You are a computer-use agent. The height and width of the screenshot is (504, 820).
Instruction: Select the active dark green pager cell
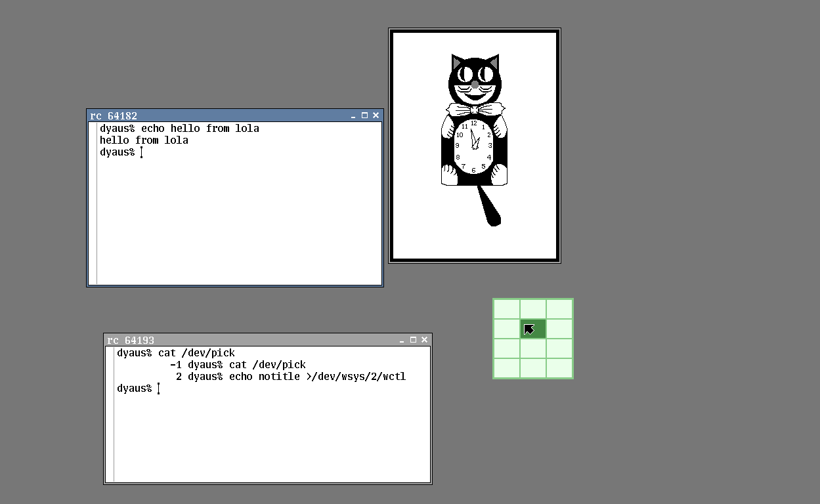(x=533, y=329)
